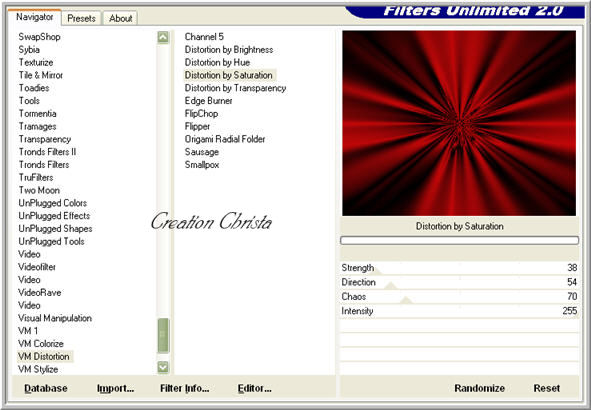This screenshot has height=410, width=591.
Task: Select the Distortion by Hue filter
Action: 217,62
